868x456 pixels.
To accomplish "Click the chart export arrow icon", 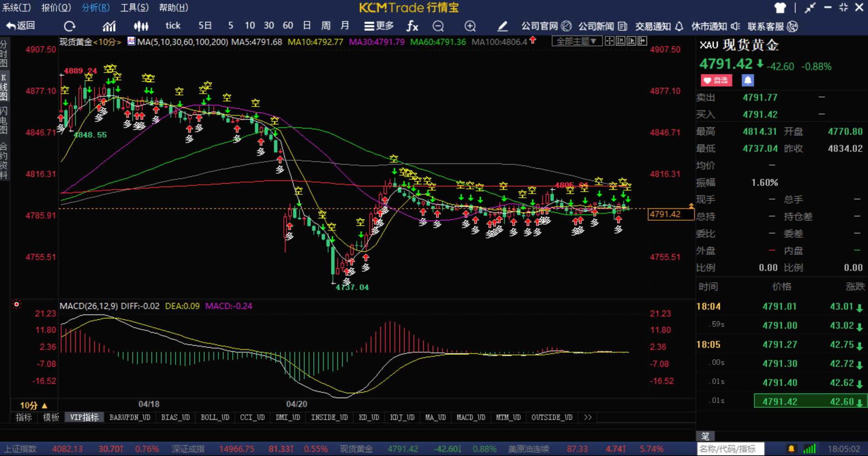I will click(x=642, y=41).
